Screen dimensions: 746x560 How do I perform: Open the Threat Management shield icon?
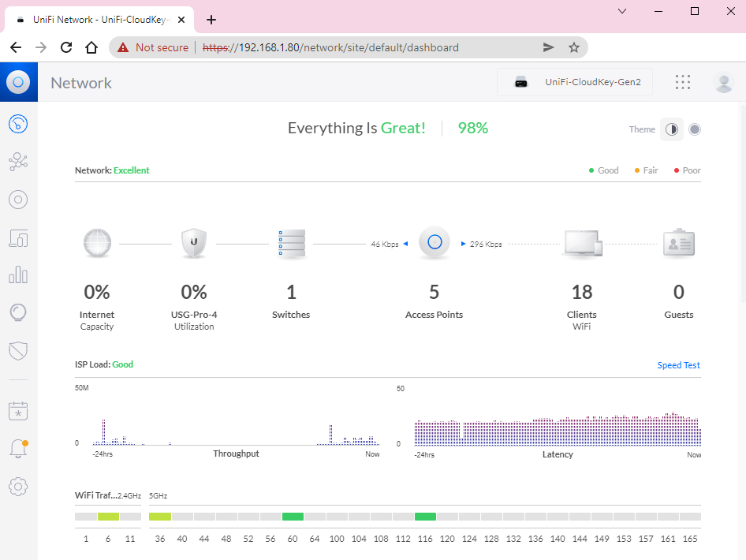(x=18, y=351)
